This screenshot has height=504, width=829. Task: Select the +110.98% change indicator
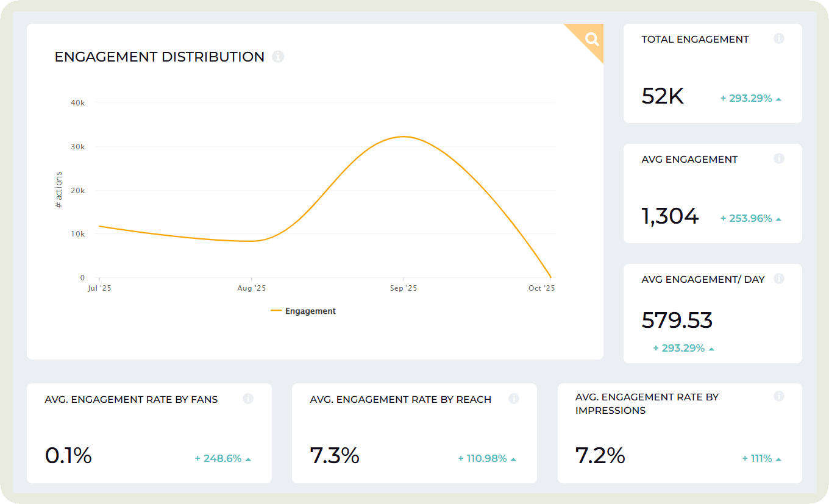point(482,458)
